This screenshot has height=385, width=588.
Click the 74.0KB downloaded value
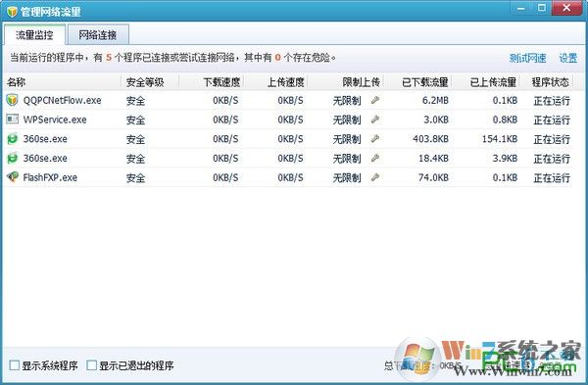(433, 177)
